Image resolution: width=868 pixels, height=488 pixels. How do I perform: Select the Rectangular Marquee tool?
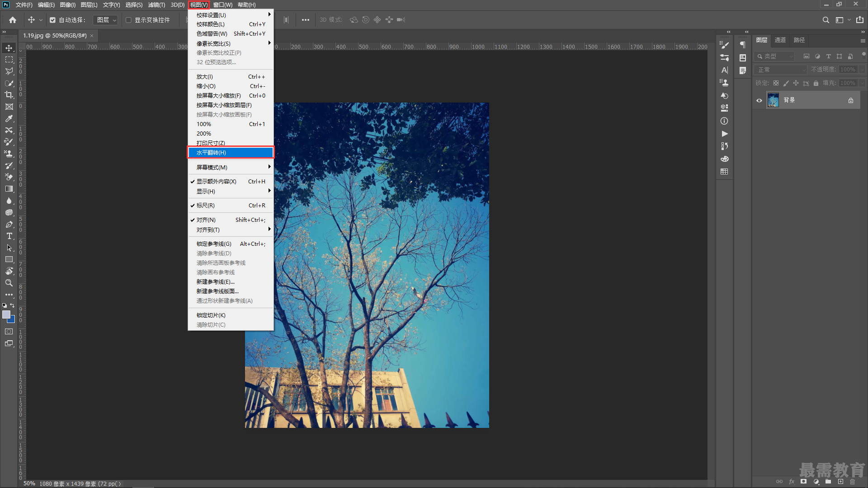pyautogui.click(x=9, y=60)
